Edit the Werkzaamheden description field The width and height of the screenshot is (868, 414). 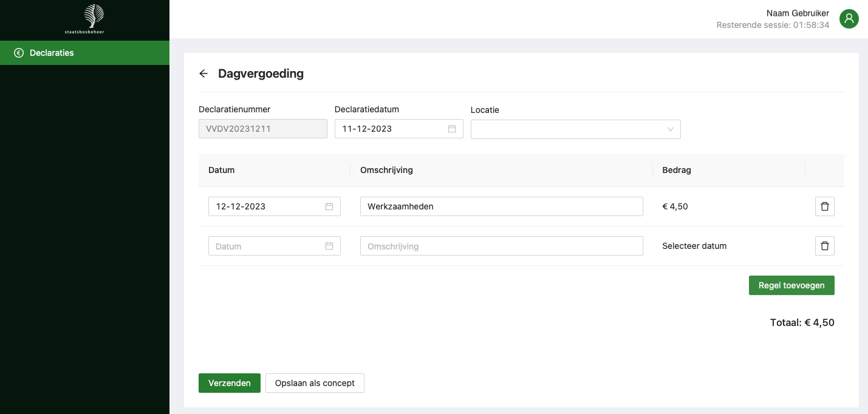[502, 206]
